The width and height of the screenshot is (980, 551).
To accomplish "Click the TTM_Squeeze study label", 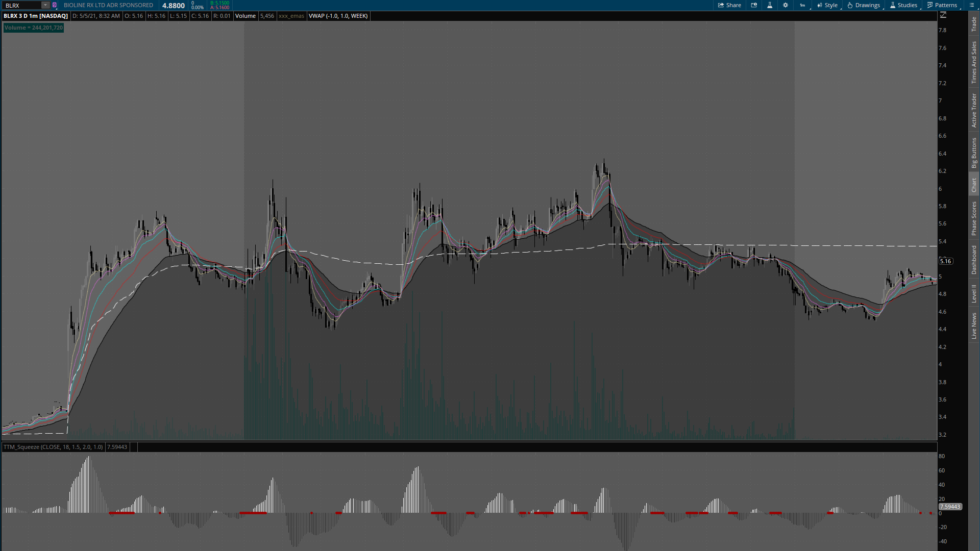I will 53,447.
